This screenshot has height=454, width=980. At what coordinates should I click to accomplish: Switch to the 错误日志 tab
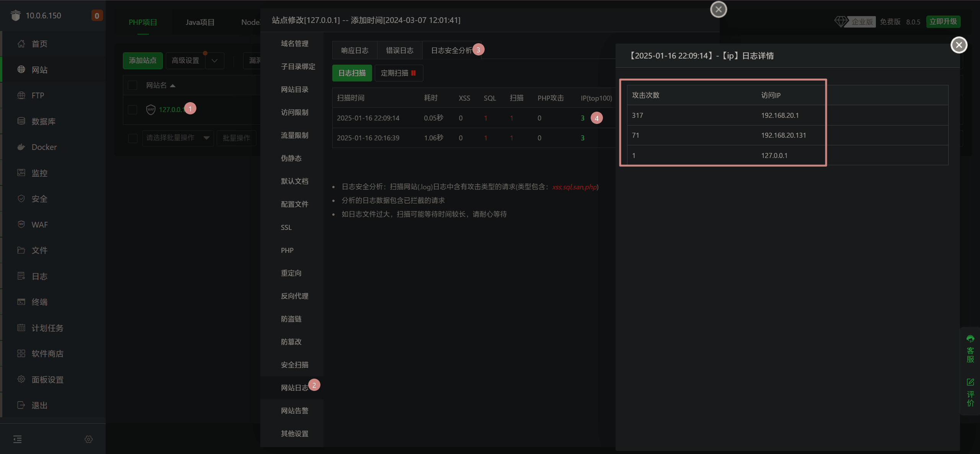[x=399, y=50]
